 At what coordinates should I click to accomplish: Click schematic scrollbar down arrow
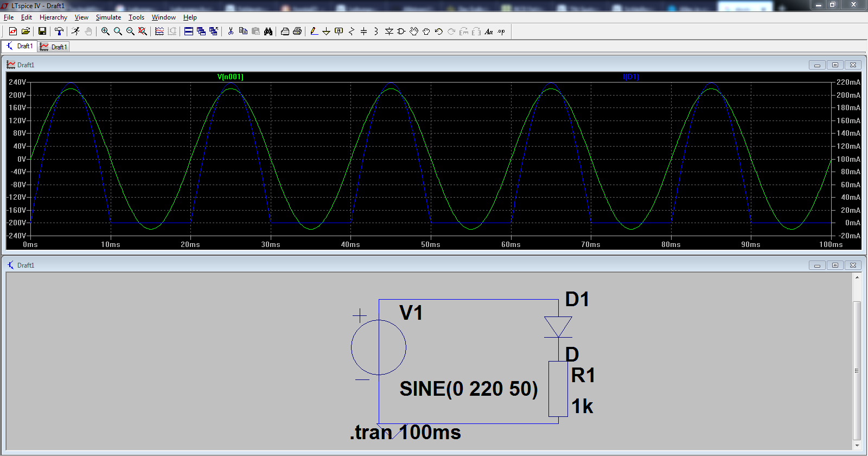(857, 446)
